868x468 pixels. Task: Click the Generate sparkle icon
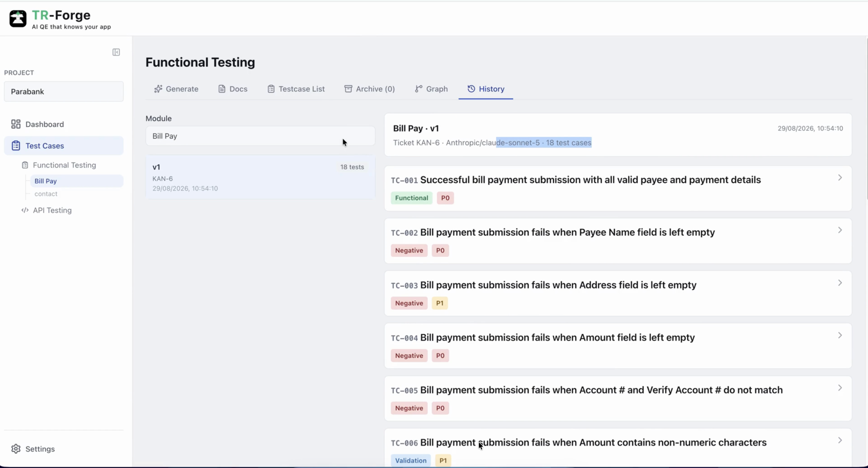[158, 89]
